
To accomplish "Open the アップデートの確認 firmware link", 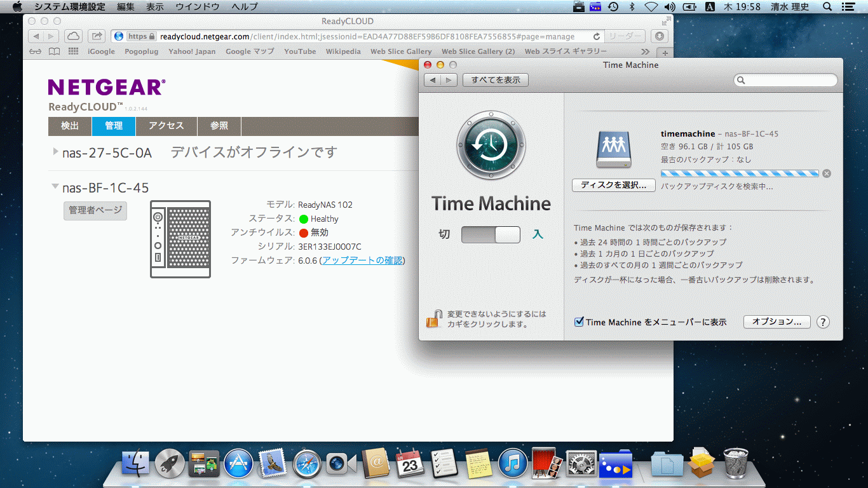I will click(363, 261).
